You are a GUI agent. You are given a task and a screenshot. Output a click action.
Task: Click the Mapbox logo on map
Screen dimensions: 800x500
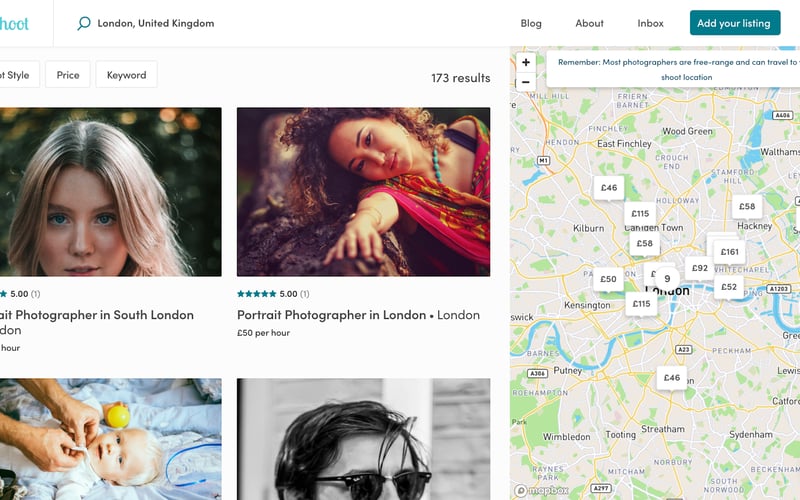click(540, 491)
